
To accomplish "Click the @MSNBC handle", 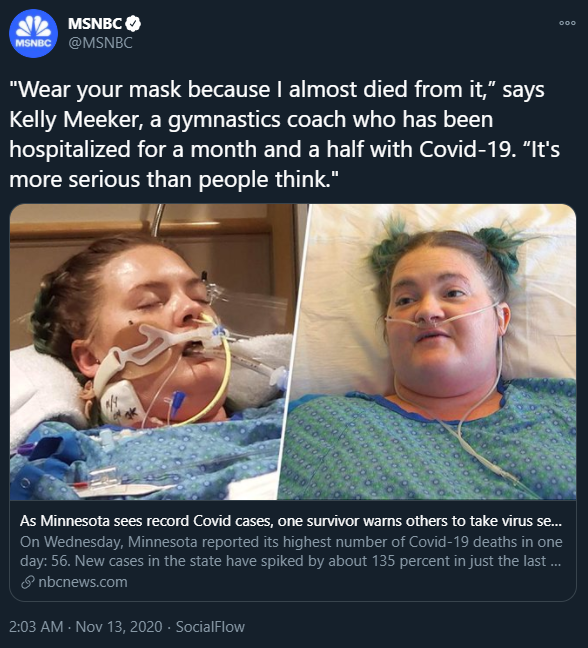I will 100,43.
